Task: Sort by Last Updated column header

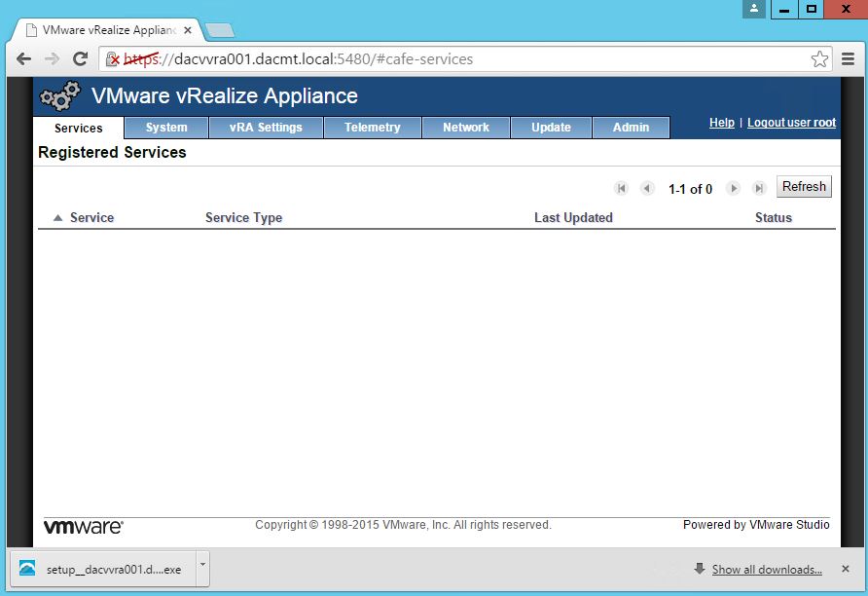Action: [x=573, y=218]
